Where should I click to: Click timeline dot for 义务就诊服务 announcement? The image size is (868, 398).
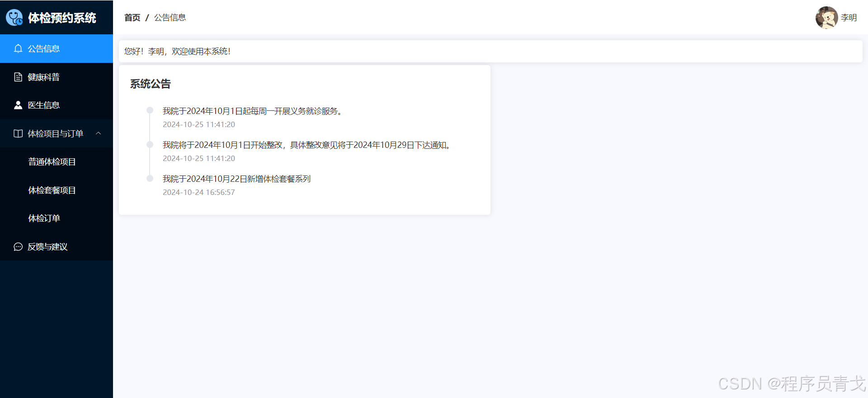click(150, 110)
